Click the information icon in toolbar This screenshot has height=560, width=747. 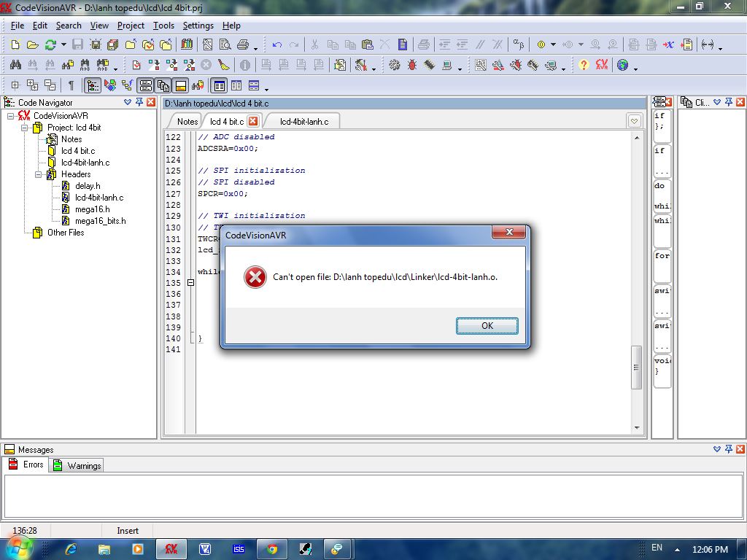(x=245, y=64)
